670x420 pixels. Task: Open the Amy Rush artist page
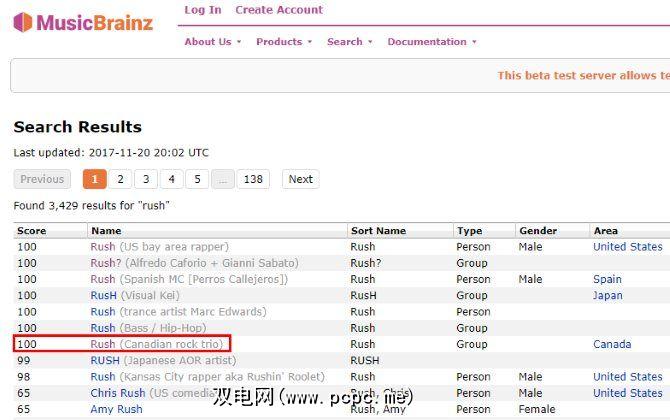[116, 409]
